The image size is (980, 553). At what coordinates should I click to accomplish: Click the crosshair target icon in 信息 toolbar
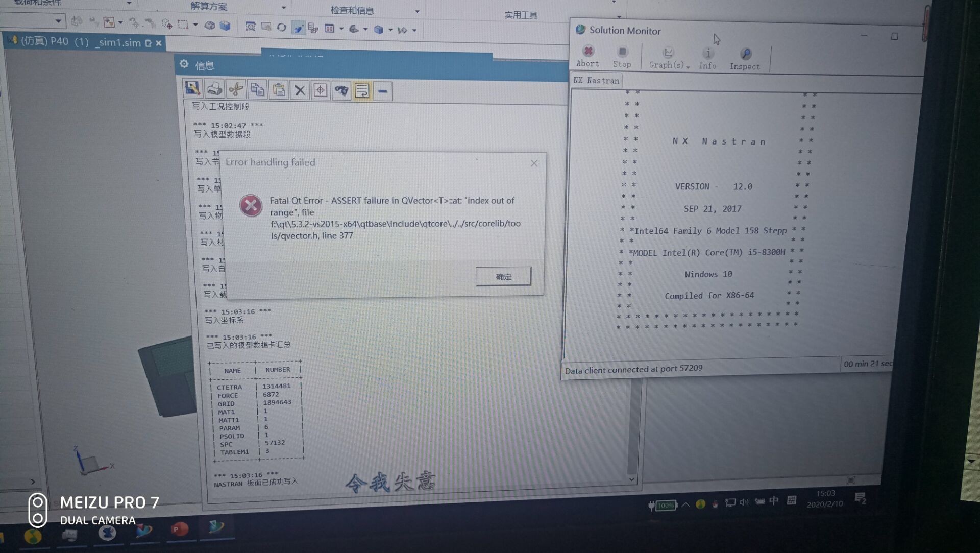(x=321, y=90)
